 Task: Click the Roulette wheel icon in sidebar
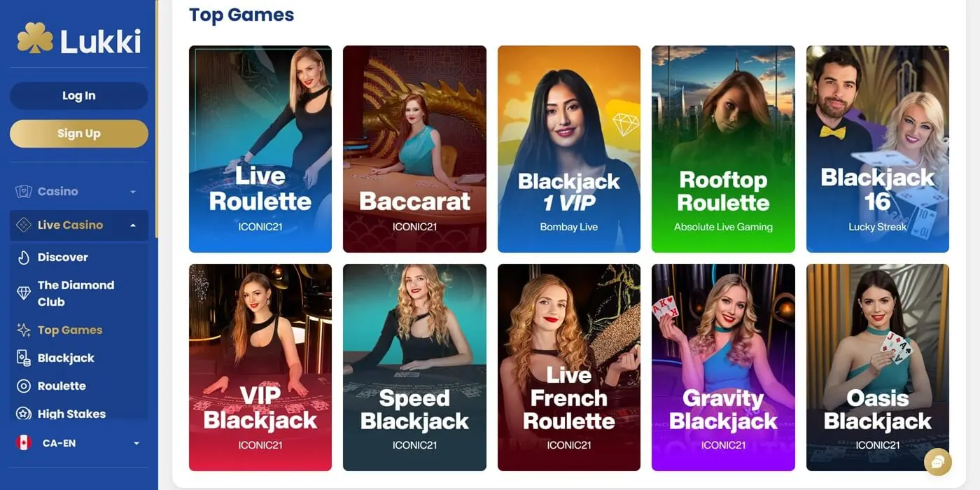click(x=24, y=386)
